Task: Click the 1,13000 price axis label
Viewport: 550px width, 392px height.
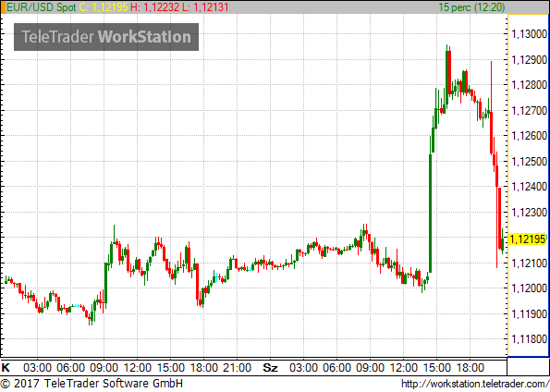Action: (x=530, y=34)
